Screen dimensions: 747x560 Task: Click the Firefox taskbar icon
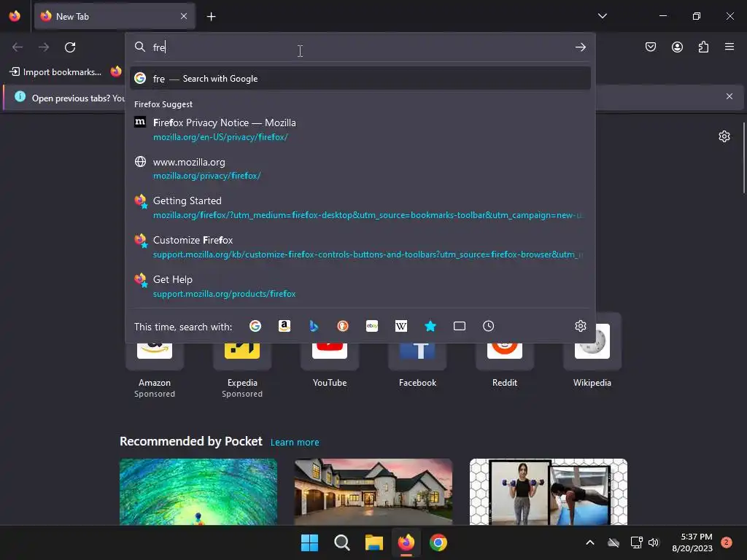coord(406,542)
